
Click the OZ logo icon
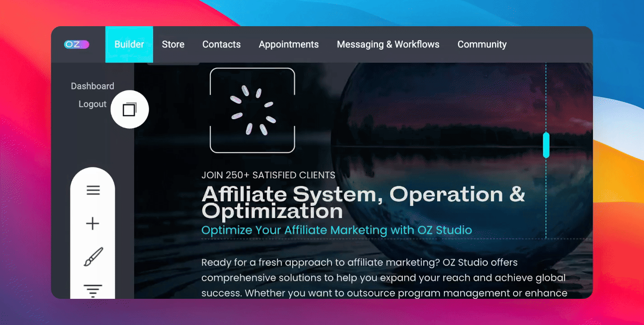[77, 44]
